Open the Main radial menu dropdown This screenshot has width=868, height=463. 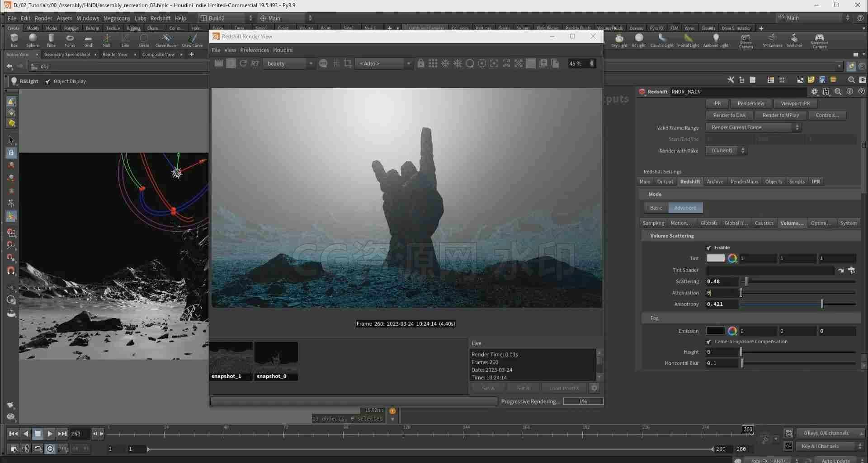coord(285,18)
